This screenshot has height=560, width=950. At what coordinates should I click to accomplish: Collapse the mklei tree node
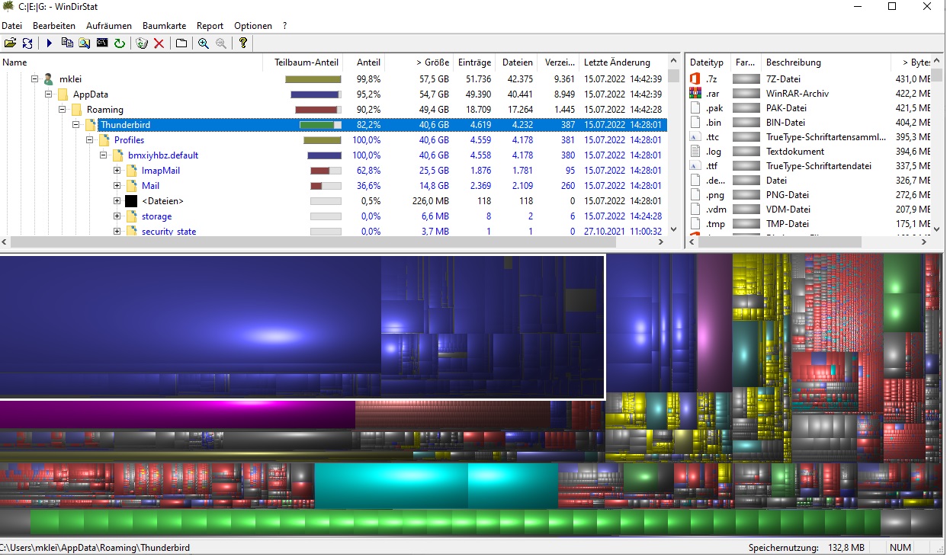click(34, 79)
